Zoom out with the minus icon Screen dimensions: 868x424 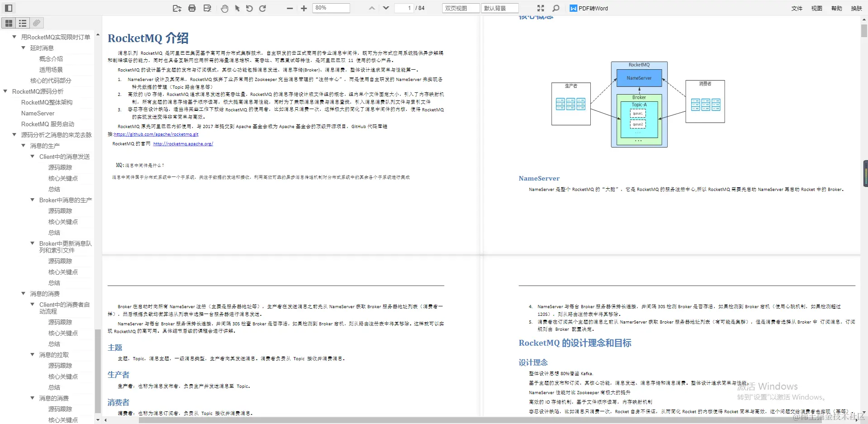coord(290,8)
